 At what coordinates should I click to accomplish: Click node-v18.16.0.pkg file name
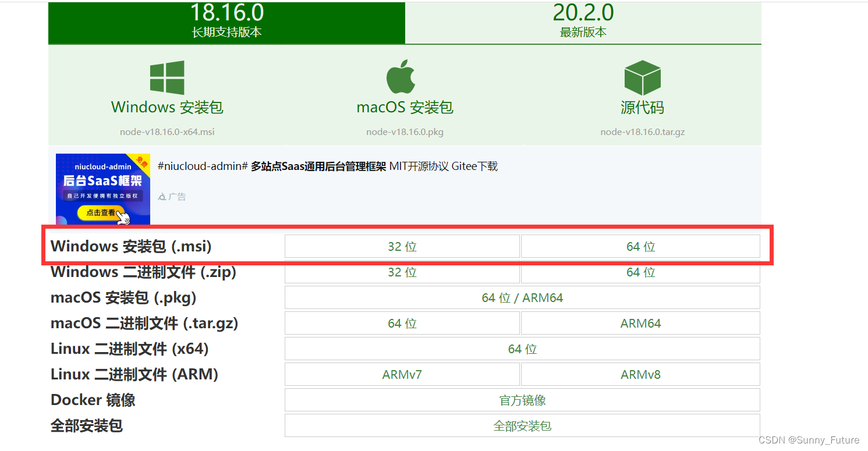[405, 132]
